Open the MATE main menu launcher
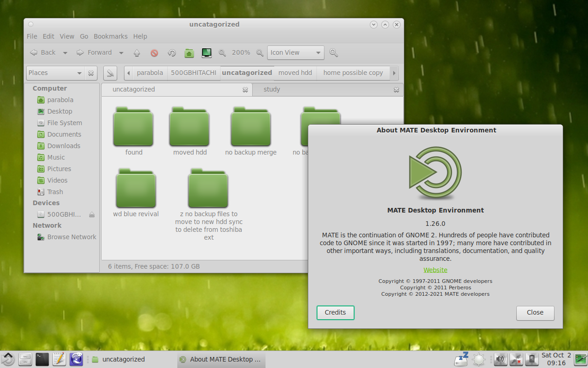588x368 pixels. 8,359
